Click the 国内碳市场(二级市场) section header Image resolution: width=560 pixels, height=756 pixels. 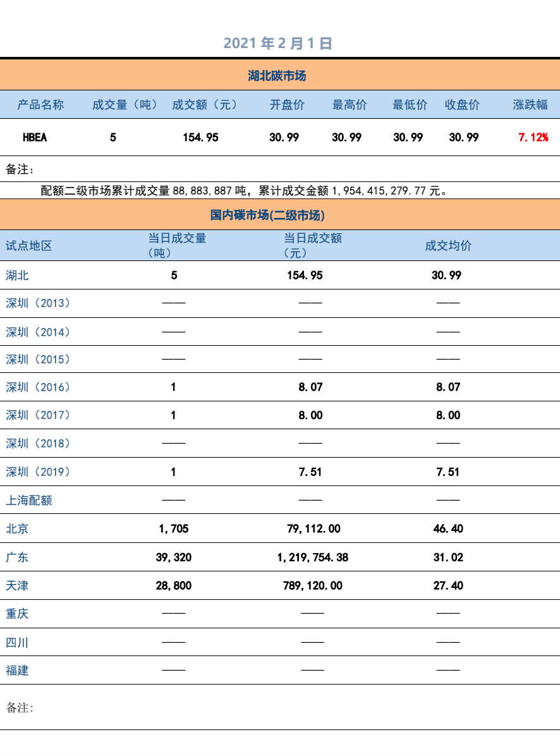pos(280,215)
